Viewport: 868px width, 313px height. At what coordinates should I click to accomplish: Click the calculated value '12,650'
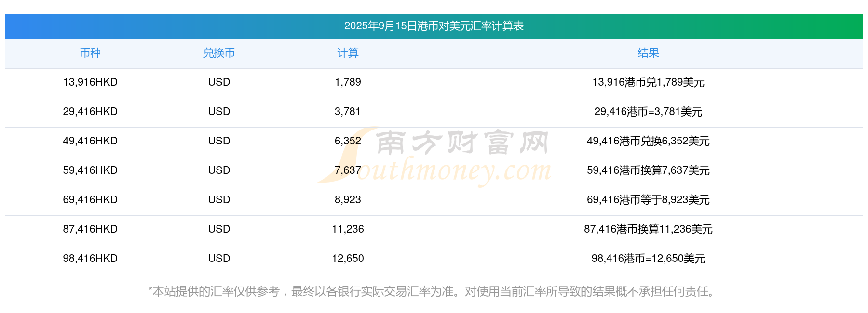click(x=348, y=259)
